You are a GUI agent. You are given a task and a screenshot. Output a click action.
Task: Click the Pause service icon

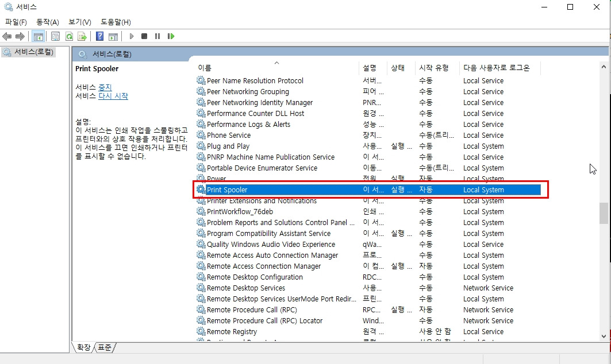157,36
